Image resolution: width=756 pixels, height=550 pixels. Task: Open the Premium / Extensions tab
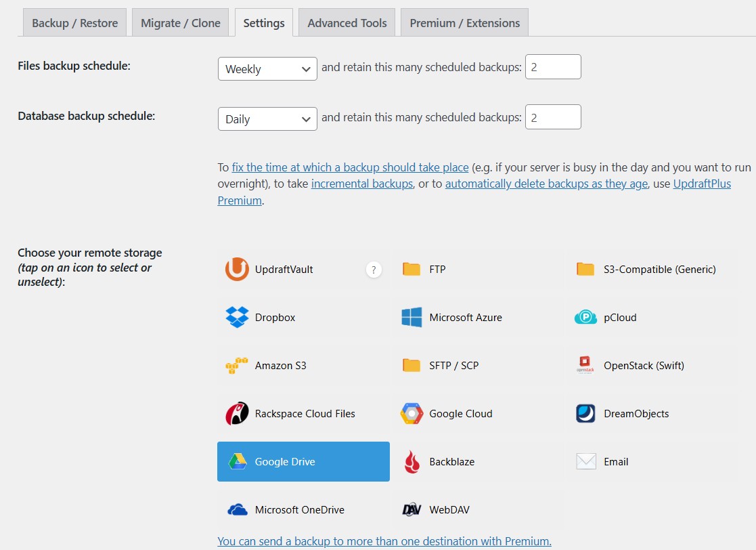coord(464,22)
